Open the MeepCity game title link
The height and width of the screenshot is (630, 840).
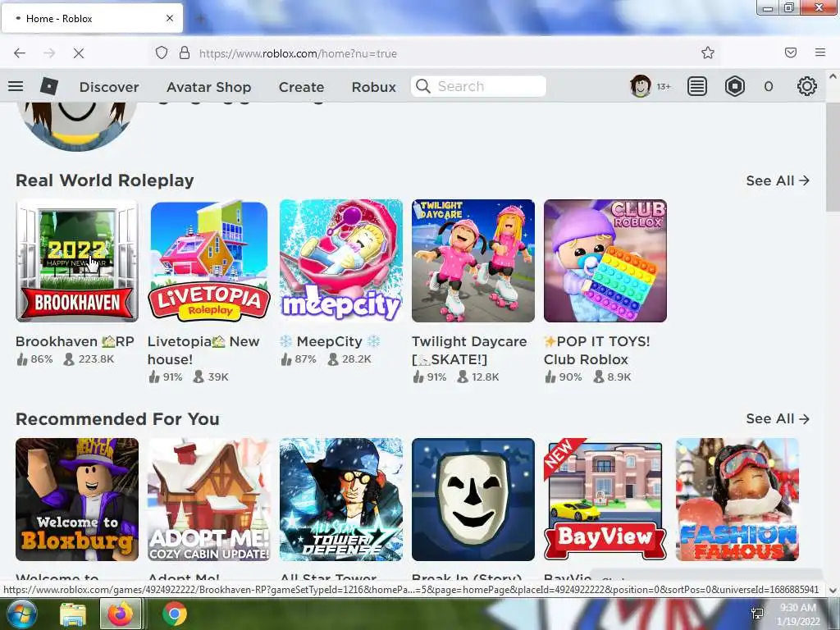click(330, 341)
